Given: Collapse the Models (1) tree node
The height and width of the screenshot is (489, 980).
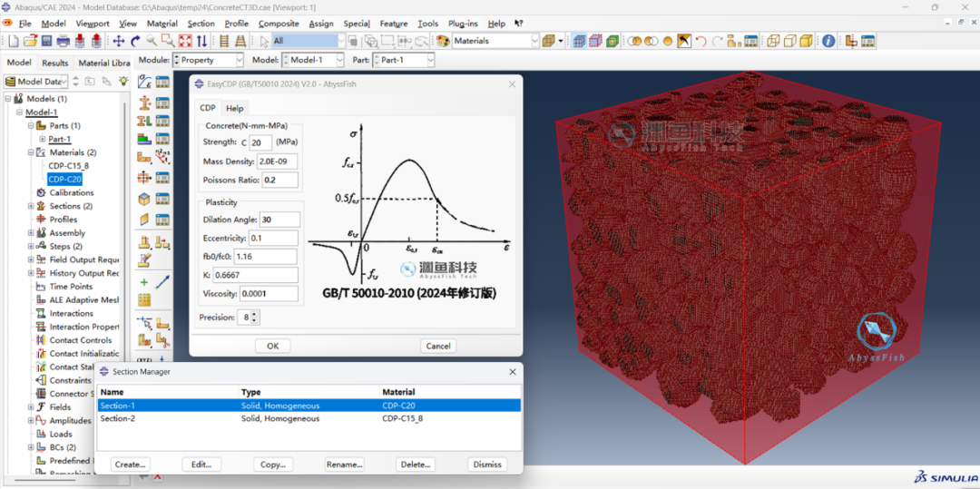Looking at the screenshot, I should coord(8,99).
